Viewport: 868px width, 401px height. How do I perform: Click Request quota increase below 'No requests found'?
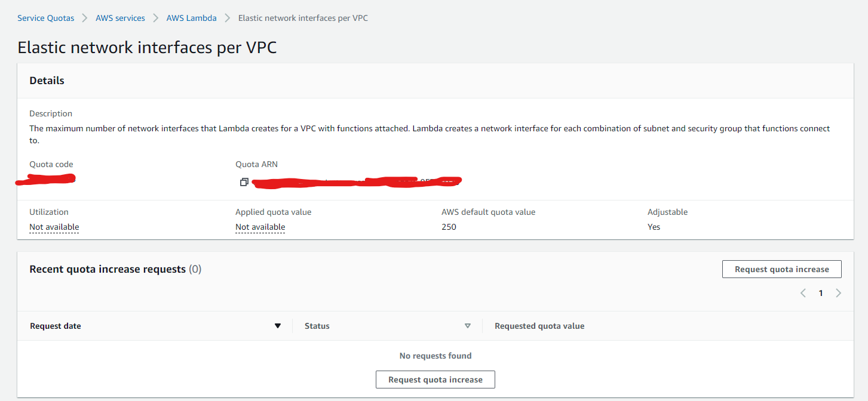coord(435,380)
